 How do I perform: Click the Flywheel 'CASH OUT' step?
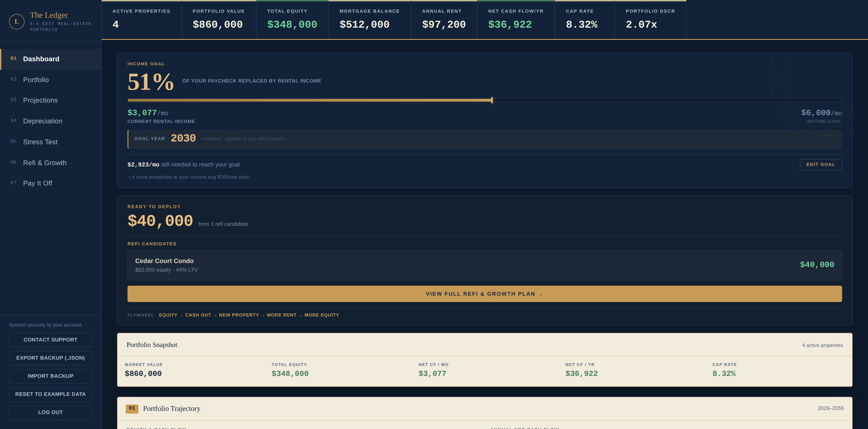pyautogui.click(x=198, y=315)
